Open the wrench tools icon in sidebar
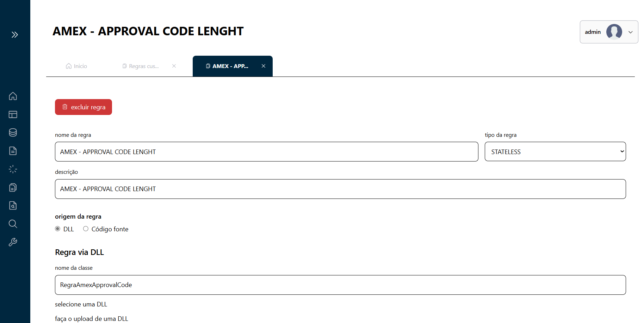644x323 pixels. point(13,242)
